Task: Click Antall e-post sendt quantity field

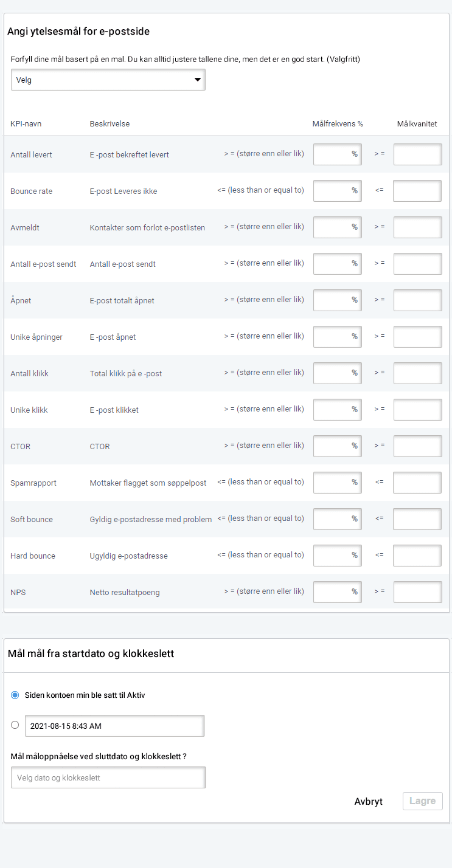Action: 417,264
